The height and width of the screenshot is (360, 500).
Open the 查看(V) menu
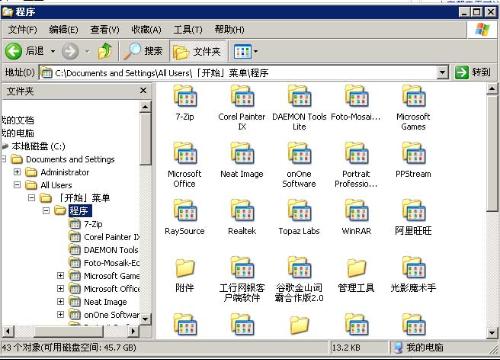coord(105,30)
